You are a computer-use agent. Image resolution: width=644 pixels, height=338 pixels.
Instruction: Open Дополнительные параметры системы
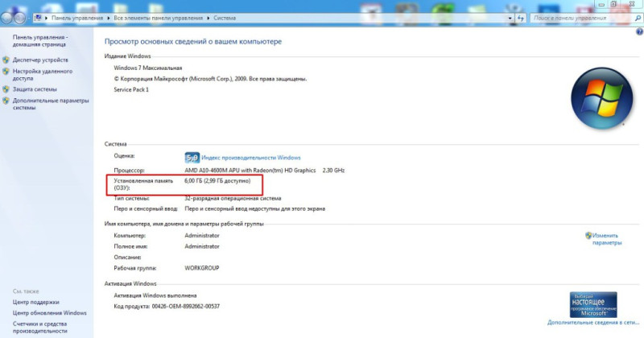coord(51,104)
